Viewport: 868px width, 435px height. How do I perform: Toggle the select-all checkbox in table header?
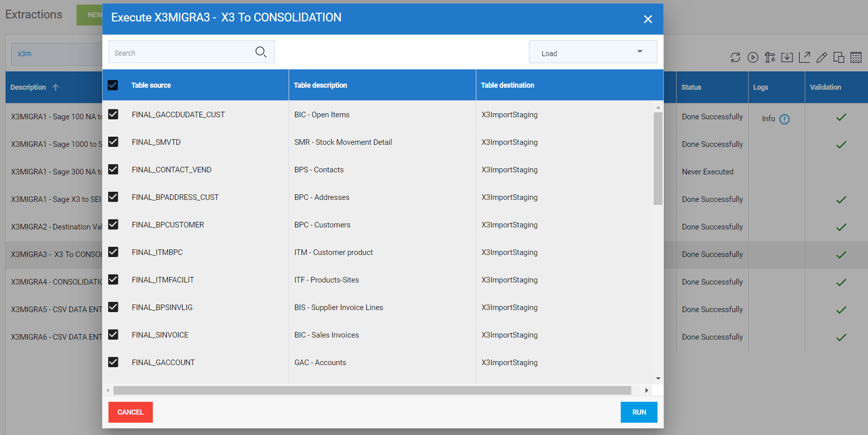click(113, 85)
